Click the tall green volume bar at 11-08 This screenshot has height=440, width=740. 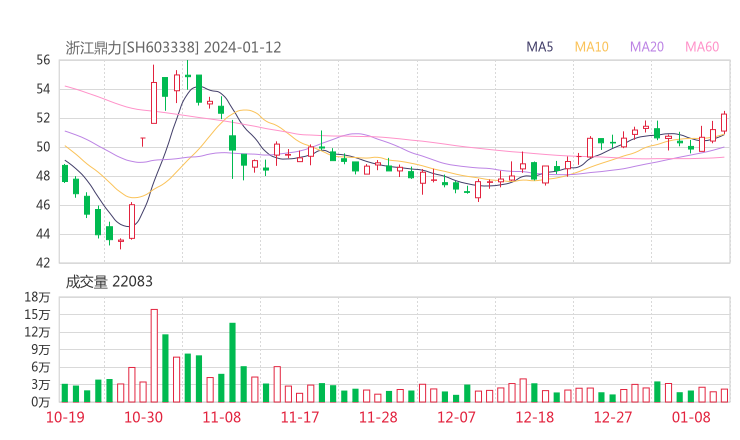232,363
